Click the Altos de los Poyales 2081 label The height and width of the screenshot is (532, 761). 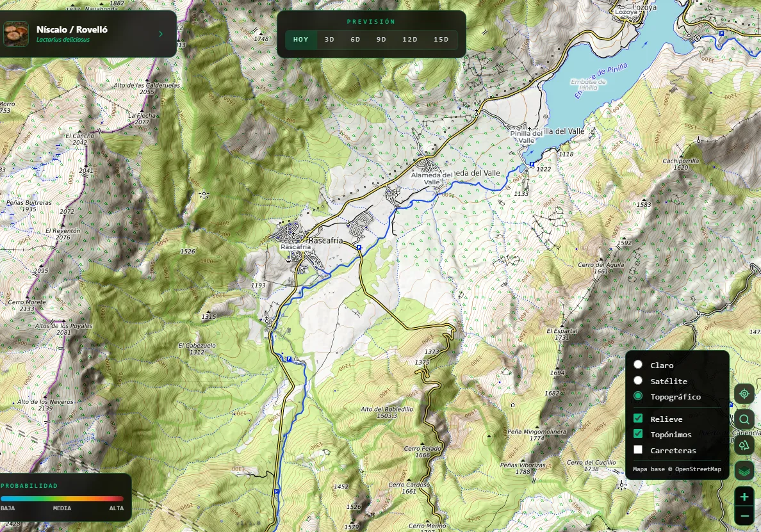(x=63, y=329)
